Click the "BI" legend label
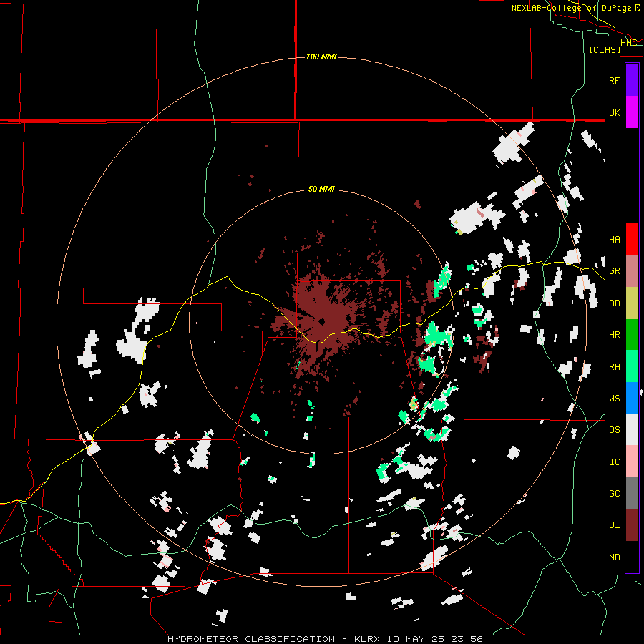The width and height of the screenshot is (644, 644). (x=614, y=525)
